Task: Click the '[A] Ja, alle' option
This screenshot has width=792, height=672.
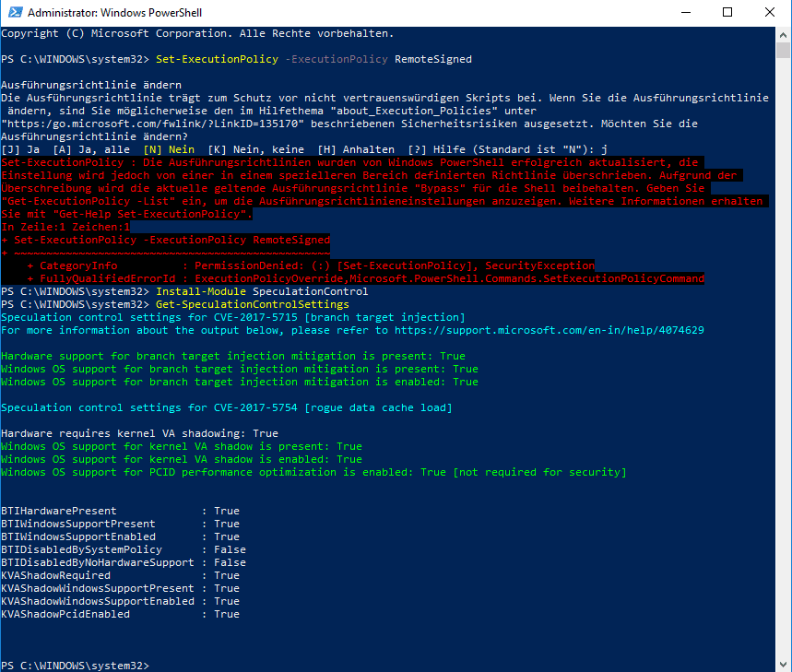Action: tap(91, 149)
